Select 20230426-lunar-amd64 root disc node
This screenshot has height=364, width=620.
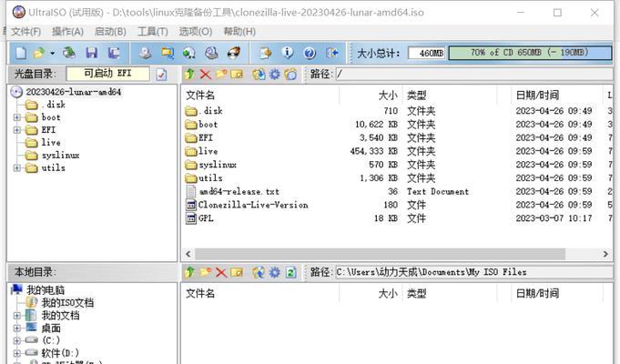click(73, 92)
